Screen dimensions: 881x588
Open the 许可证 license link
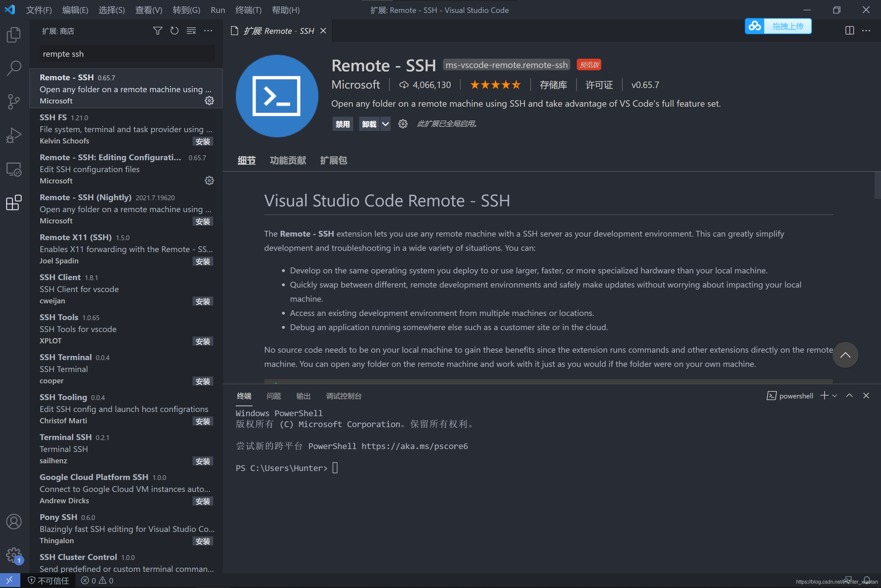[599, 85]
